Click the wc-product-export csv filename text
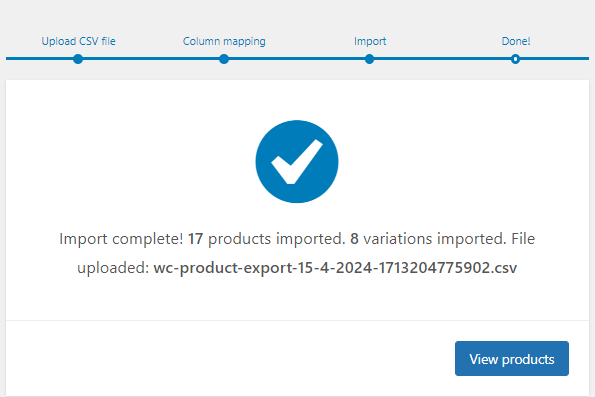 [335, 268]
